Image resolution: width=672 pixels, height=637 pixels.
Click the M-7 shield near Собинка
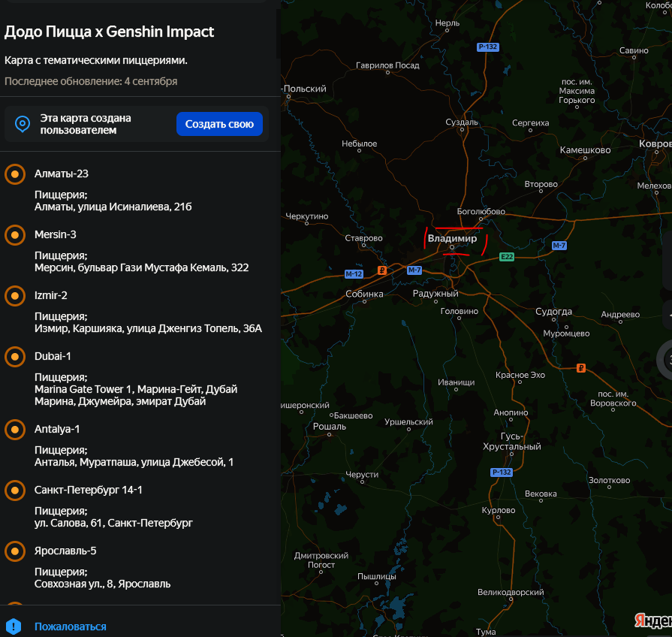point(414,270)
